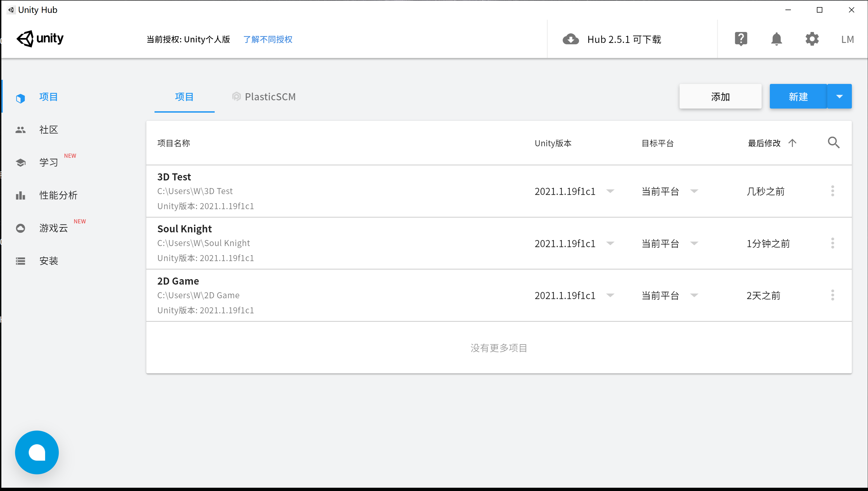Open the 安装 sidebar section

tap(49, 261)
